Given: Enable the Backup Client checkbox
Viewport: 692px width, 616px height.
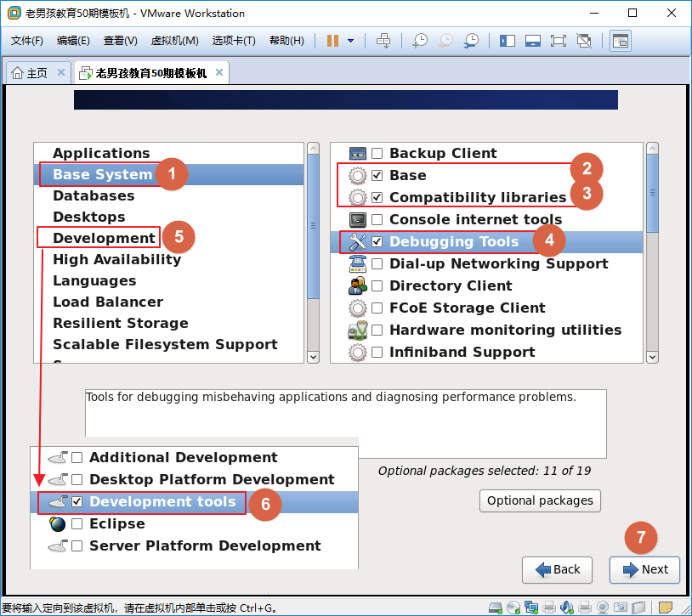Looking at the screenshot, I should point(377,154).
